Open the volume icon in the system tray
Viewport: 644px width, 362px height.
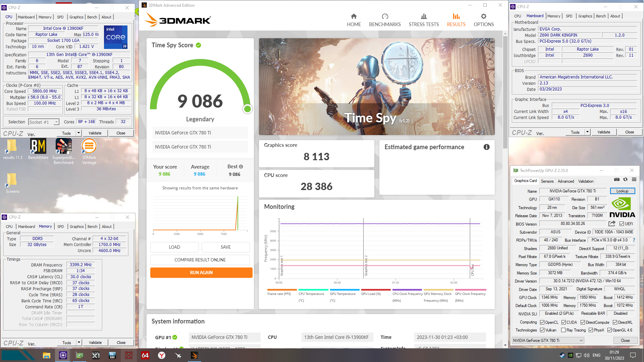[586, 355]
